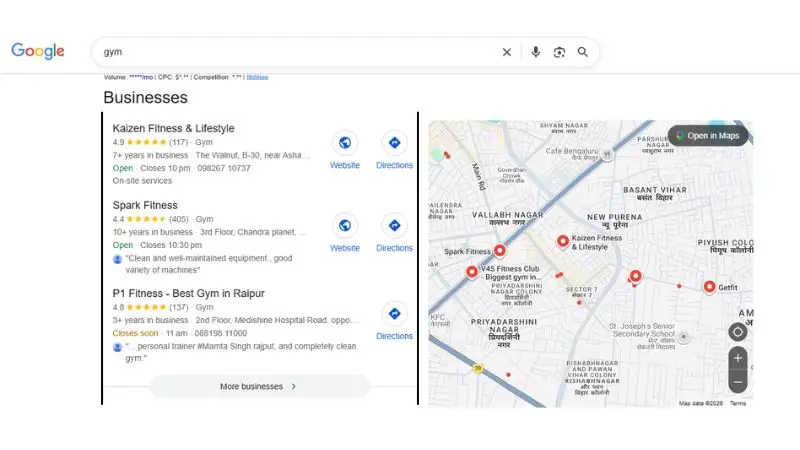Viewport: 800px width, 450px height.
Task: Click the directions icon for Spark Fitness
Action: coord(394,226)
